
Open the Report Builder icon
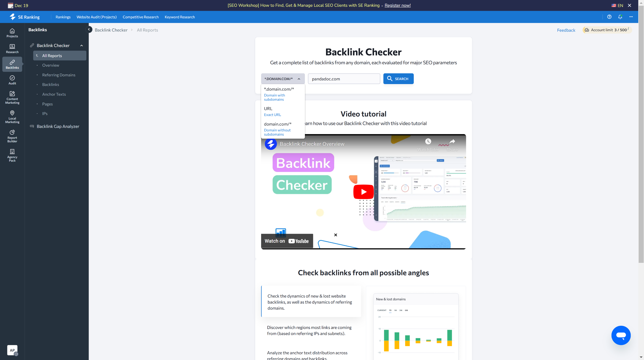tap(12, 136)
